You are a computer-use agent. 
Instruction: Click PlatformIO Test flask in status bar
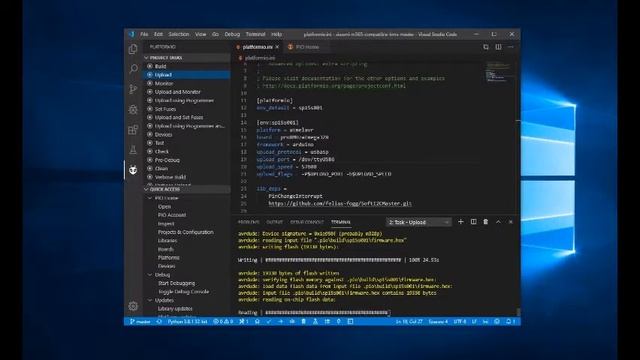pyautogui.click(x=316, y=322)
